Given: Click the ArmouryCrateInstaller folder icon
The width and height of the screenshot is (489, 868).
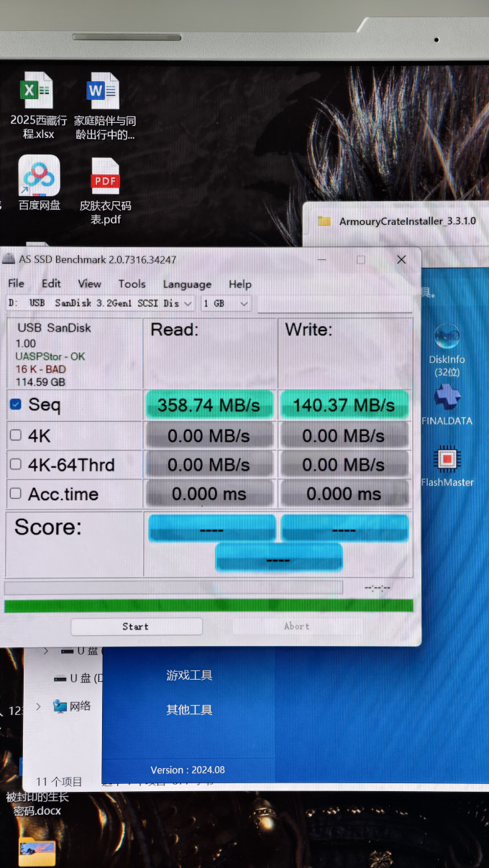Looking at the screenshot, I should (x=324, y=221).
